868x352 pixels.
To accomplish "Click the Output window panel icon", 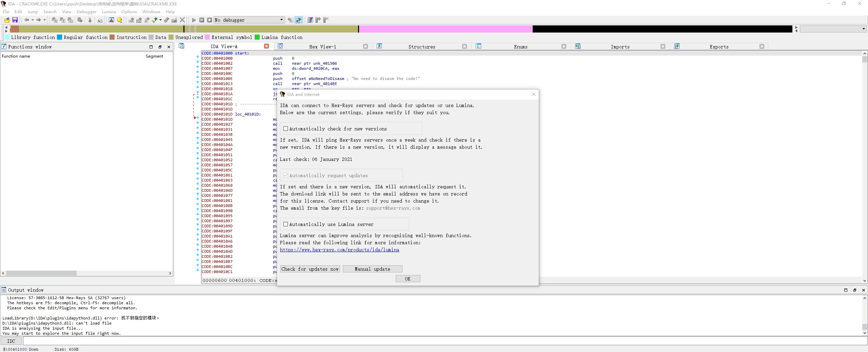I will [x=4, y=290].
